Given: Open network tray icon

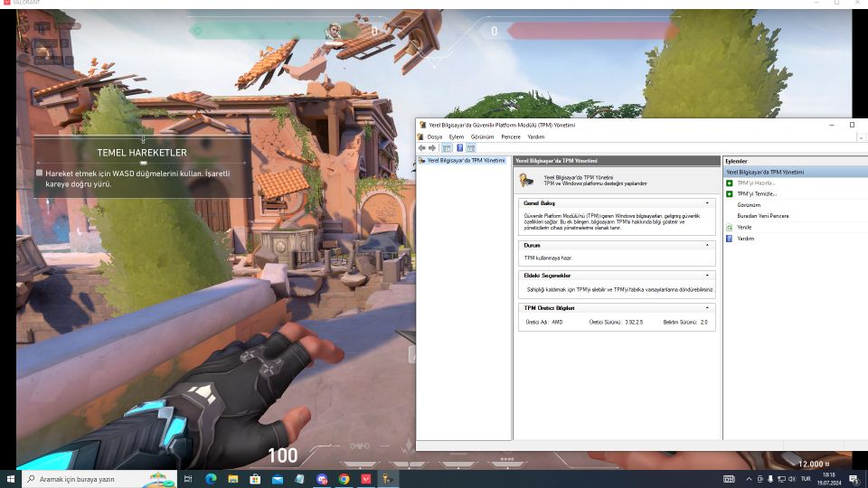Looking at the screenshot, I should (781, 479).
